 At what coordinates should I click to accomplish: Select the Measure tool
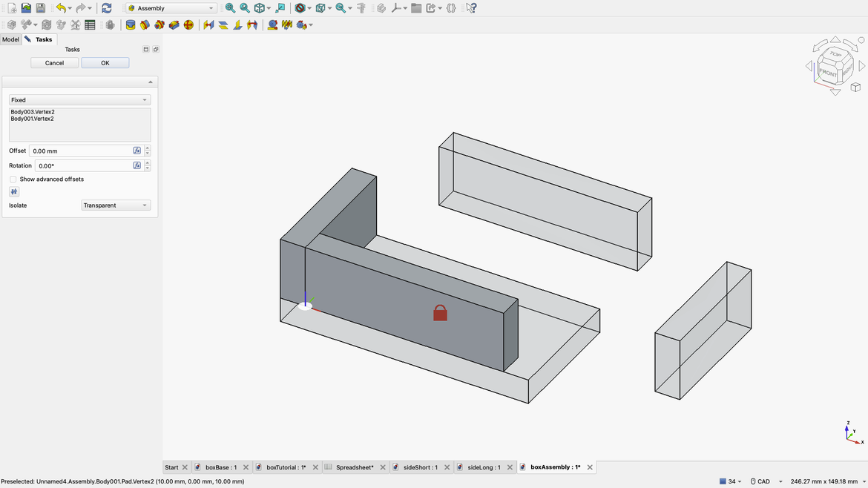361,7
